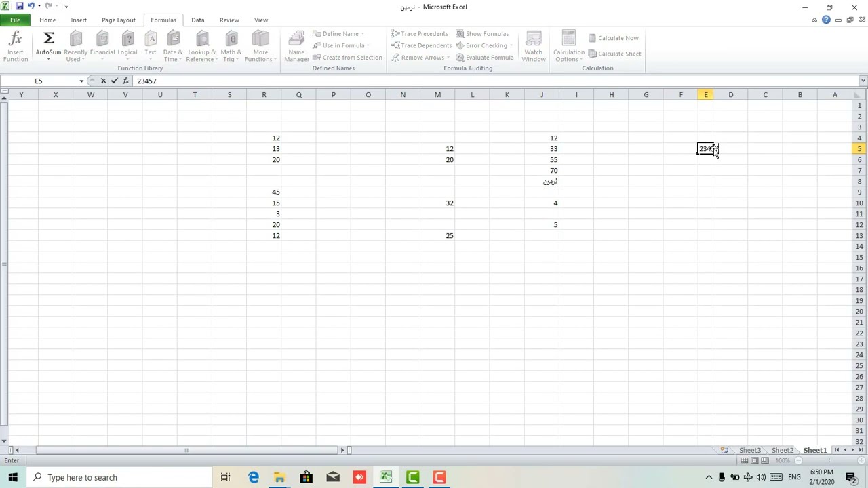Switch to the Page Layout tab

pyautogui.click(x=119, y=20)
